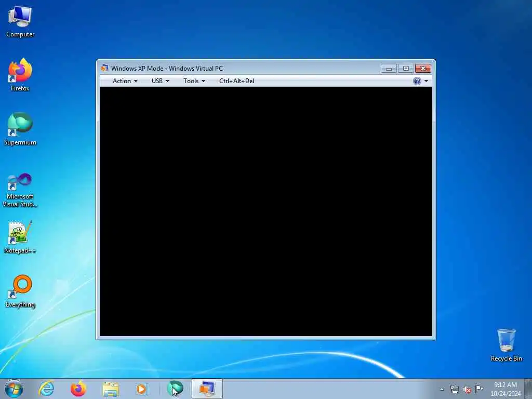This screenshot has width=532, height=399.
Task: Open the Windows Start menu orb
Action: [14, 389]
